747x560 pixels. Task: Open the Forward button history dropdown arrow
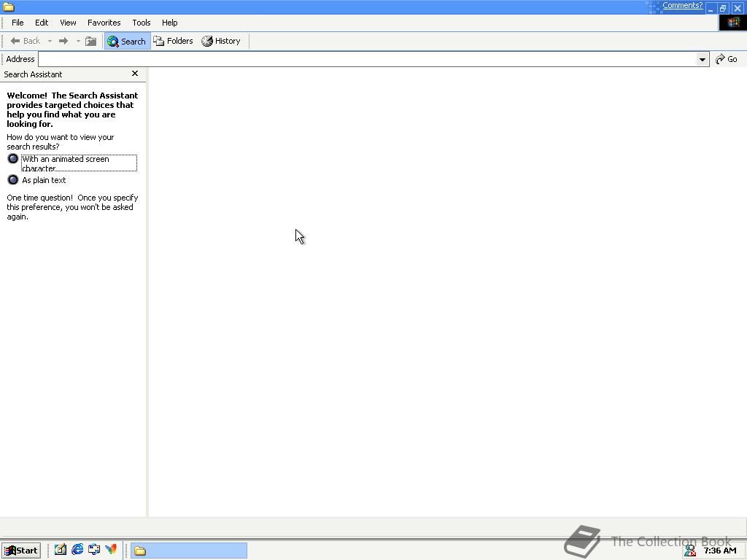point(78,41)
